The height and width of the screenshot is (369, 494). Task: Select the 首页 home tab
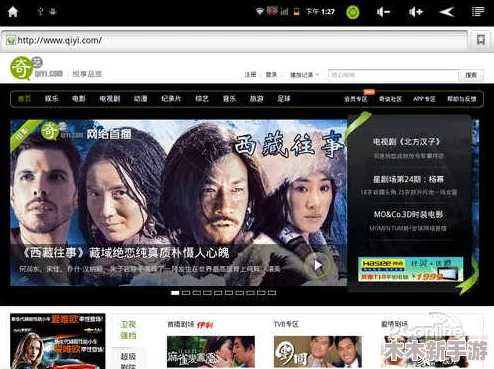coord(24,99)
